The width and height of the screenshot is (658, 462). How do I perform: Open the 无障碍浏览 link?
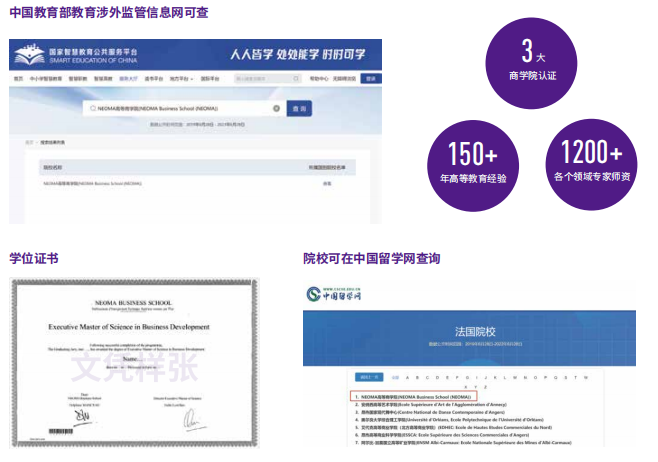tap(344, 78)
